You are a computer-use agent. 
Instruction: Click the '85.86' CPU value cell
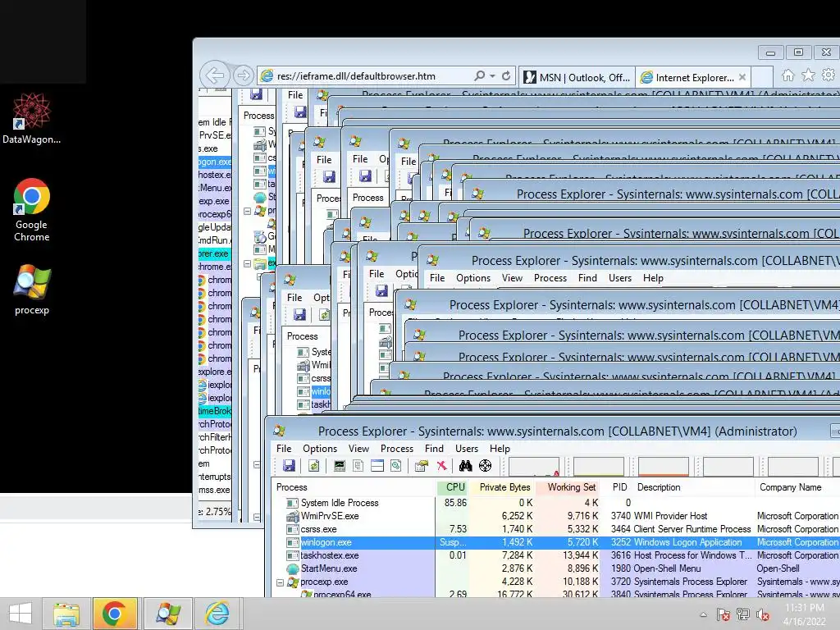455,503
